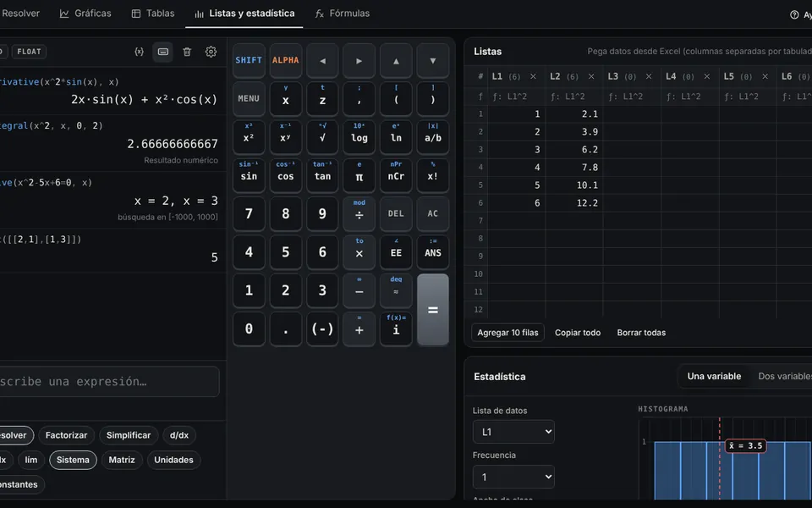This screenshot has height=508, width=812.
Task: Insert Factorizar command chip
Action: [x=66, y=435]
